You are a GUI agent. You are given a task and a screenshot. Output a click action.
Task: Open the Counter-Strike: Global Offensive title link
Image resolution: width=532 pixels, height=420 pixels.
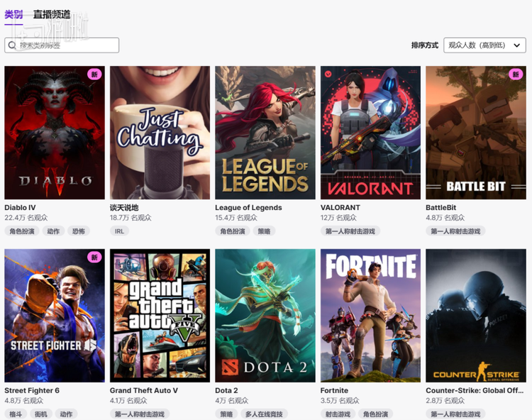[475, 390]
